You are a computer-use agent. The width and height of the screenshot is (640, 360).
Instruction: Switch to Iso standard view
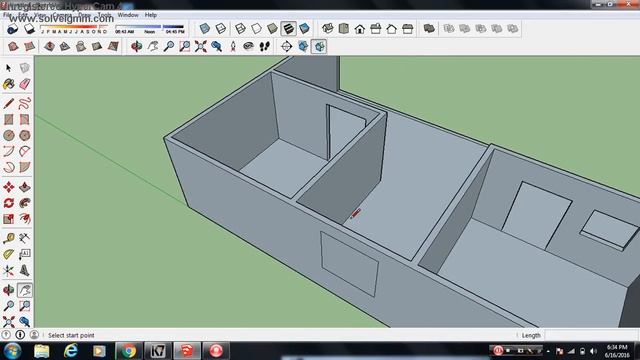[x=328, y=29]
